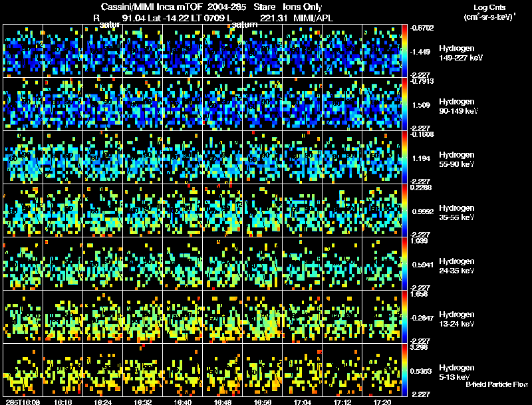Open the 5-13 keV panel at 17:20

[x=382, y=370]
